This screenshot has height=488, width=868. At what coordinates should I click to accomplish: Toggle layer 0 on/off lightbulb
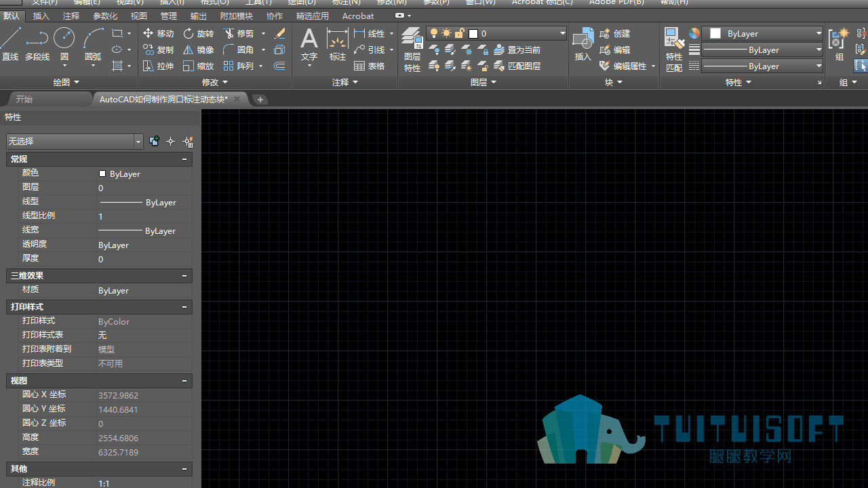(434, 33)
